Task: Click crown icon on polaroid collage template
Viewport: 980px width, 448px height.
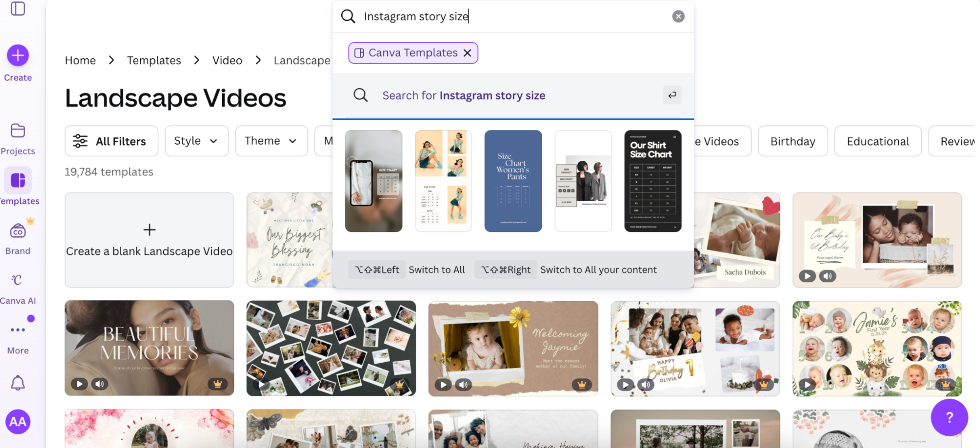Action: pos(400,384)
